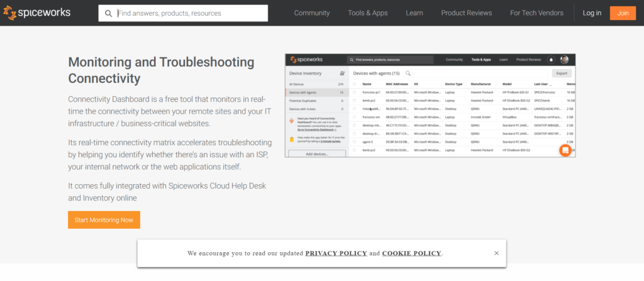Click the Go to Connectivity Dashboard link

coord(317,129)
